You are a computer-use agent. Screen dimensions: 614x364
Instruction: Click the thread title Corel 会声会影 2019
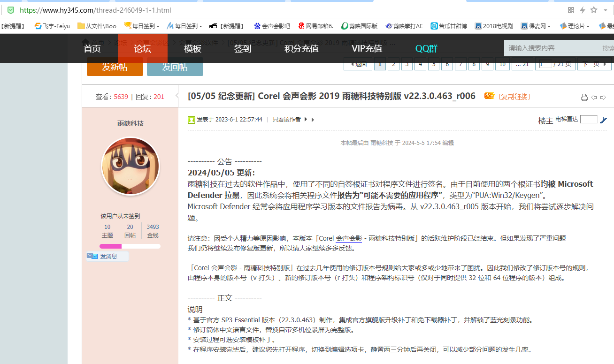[331, 96]
